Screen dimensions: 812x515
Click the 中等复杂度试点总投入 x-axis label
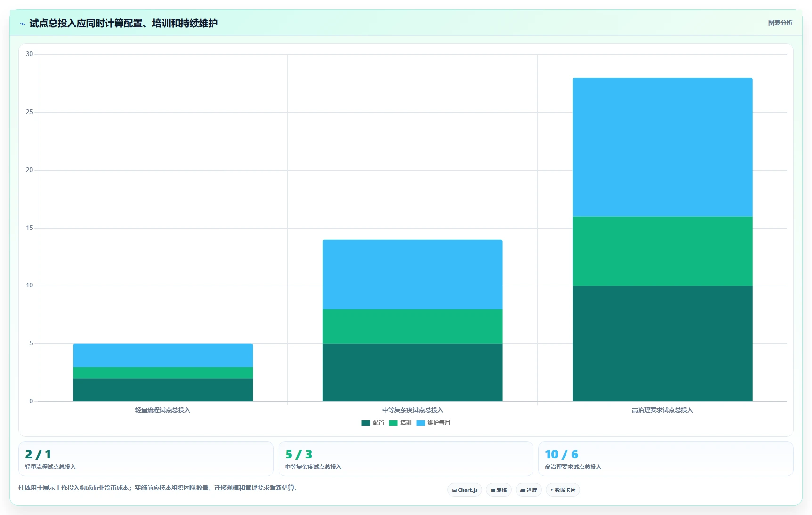click(412, 410)
